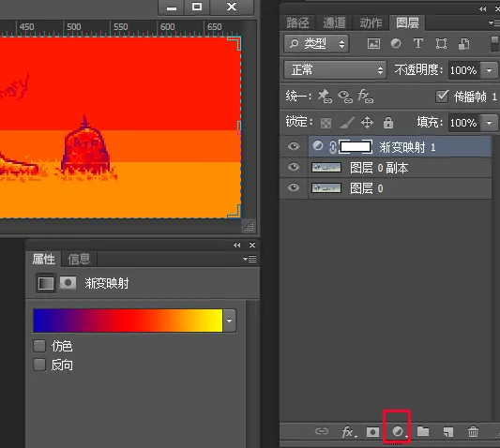
Task: Filter layers by type (T) icon
Action: coord(418,43)
